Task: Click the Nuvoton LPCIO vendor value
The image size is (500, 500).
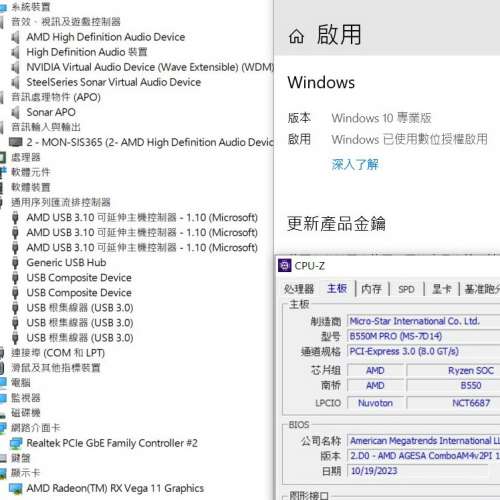Action: (375, 403)
